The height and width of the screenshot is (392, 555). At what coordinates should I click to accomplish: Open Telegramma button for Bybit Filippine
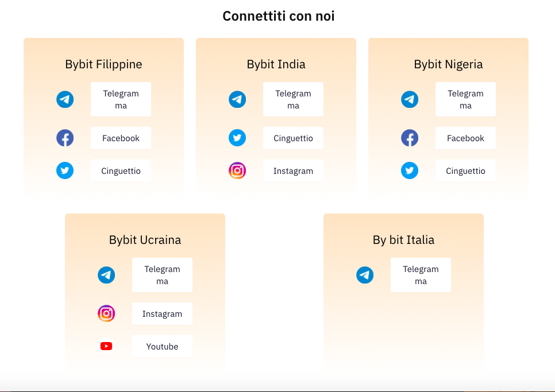[x=121, y=99]
